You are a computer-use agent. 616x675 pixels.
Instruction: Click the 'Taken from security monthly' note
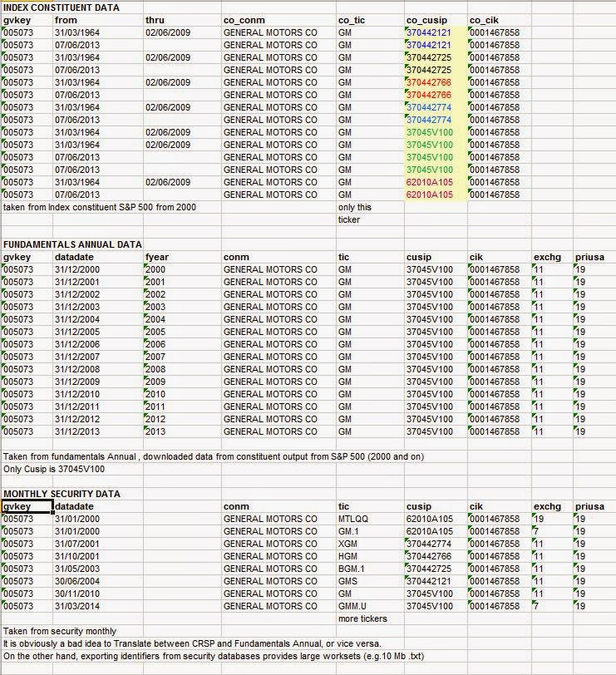click(x=60, y=631)
